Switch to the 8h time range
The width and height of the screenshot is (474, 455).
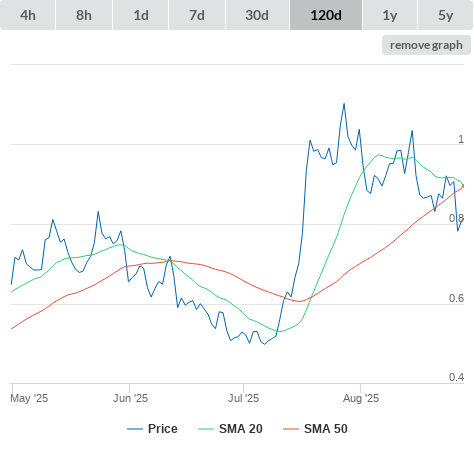[84, 15]
